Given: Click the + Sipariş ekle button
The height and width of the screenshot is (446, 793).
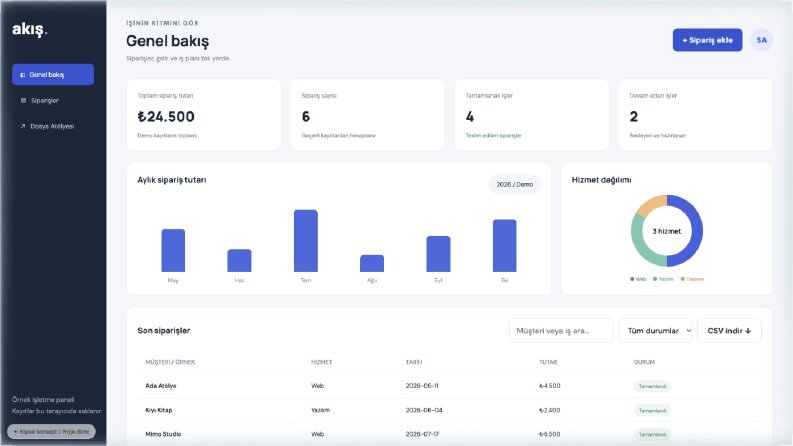Looking at the screenshot, I should tap(708, 40).
